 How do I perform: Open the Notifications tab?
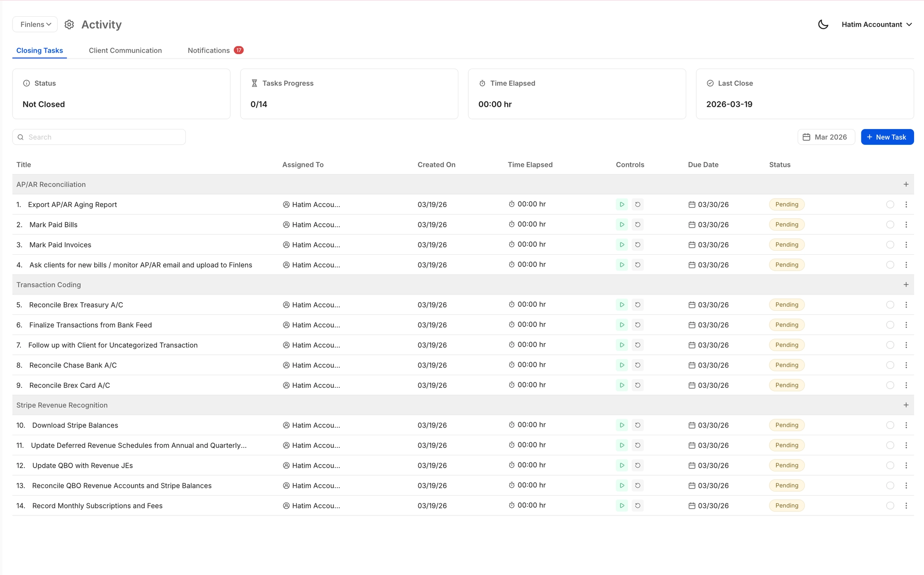click(209, 51)
